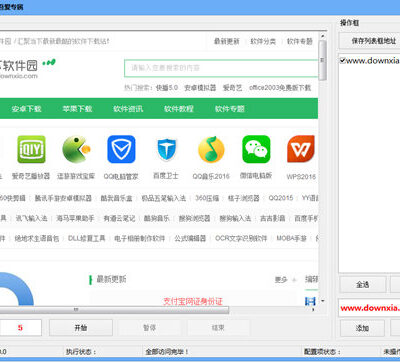
Task: Click the 暂停 button
Action: pos(150,328)
